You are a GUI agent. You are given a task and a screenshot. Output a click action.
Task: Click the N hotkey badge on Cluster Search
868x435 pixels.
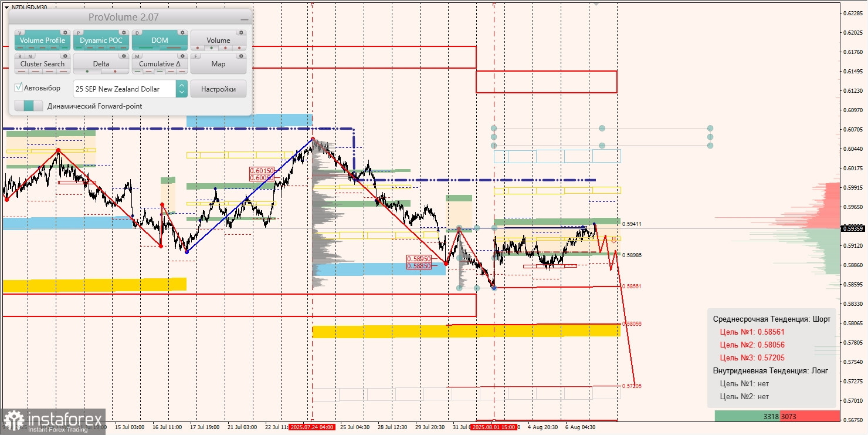[29, 56]
